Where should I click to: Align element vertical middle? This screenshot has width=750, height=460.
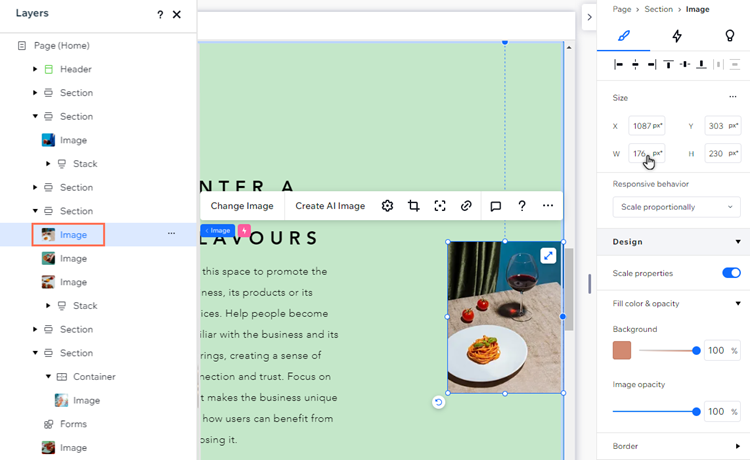pyautogui.click(x=685, y=64)
